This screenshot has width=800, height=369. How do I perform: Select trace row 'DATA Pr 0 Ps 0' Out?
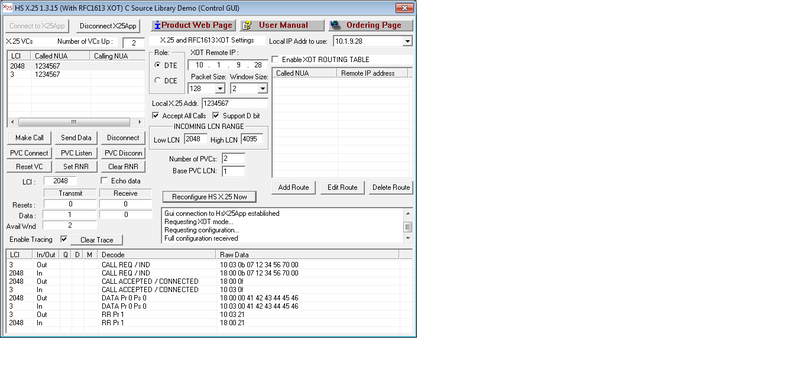pyautogui.click(x=209, y=298)
